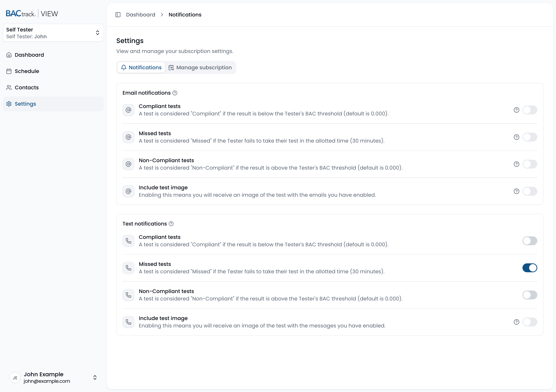Click help icon for email Include test image
The width and height of the screenshot is (556, 392).
pyautogui.click(x=517, y=191)
